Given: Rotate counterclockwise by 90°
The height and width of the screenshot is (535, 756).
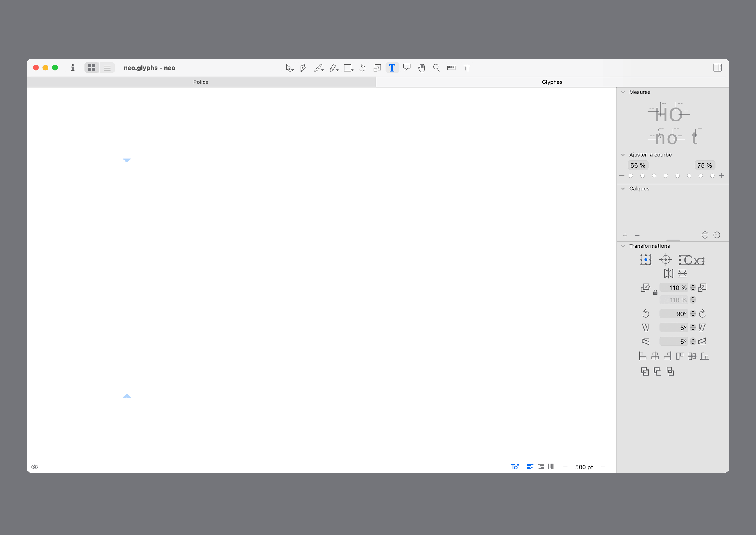Looking at the screenshot, I should click(x=646, y=314).
